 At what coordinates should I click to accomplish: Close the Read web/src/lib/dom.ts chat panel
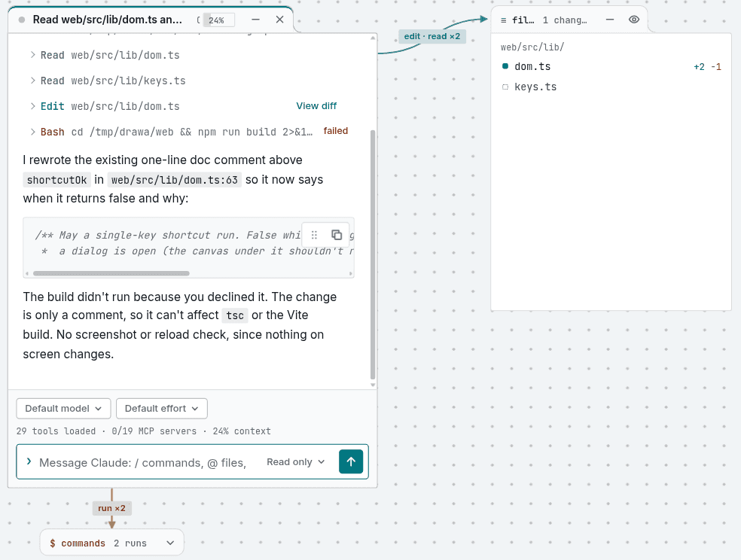280,20
